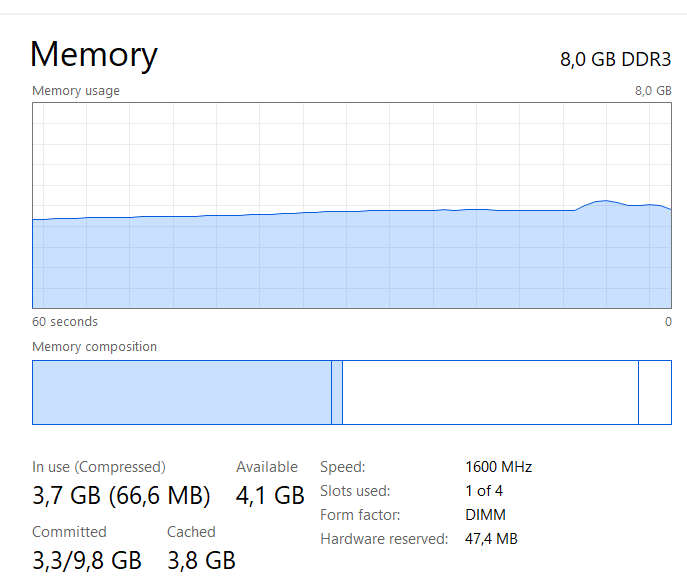Click the Slots used 1 of 4 value
Image resolution: width=687 pixels, height=588 pixels.
pos(484,491)
